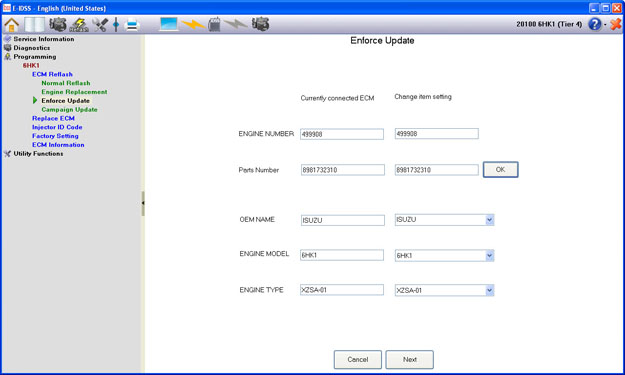The width and height of the screenshot is (625, 375).
Task: Focus the editable ENGINE NUMBER change field
Action: pyautogui.click(x=436, y=134)
